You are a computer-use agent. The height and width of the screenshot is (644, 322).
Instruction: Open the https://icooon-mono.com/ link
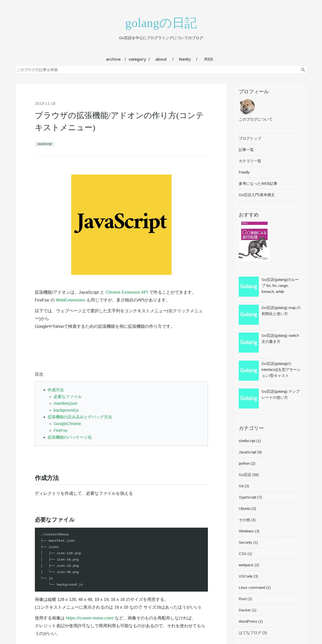pyautogui.click(x=90, y=618)
